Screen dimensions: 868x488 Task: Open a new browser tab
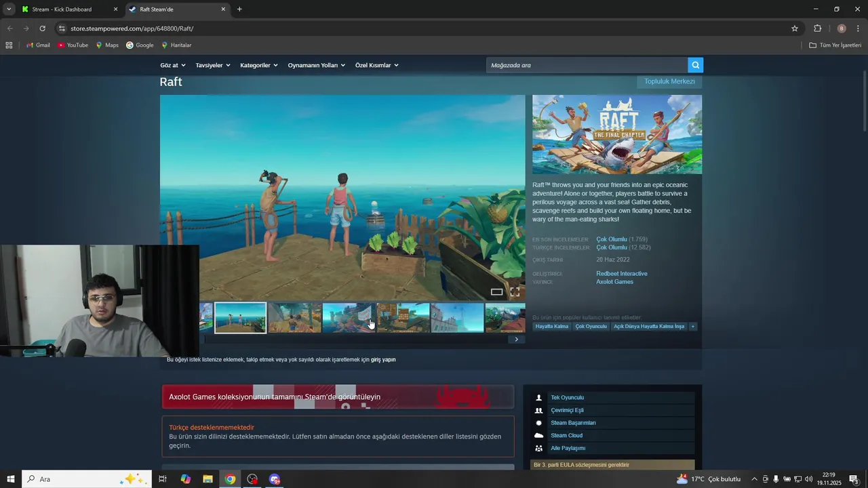(239, 9)
